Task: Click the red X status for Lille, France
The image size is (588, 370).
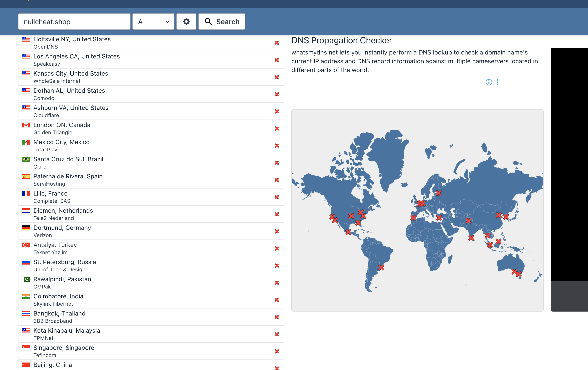Action: click(x=277, y=197)
